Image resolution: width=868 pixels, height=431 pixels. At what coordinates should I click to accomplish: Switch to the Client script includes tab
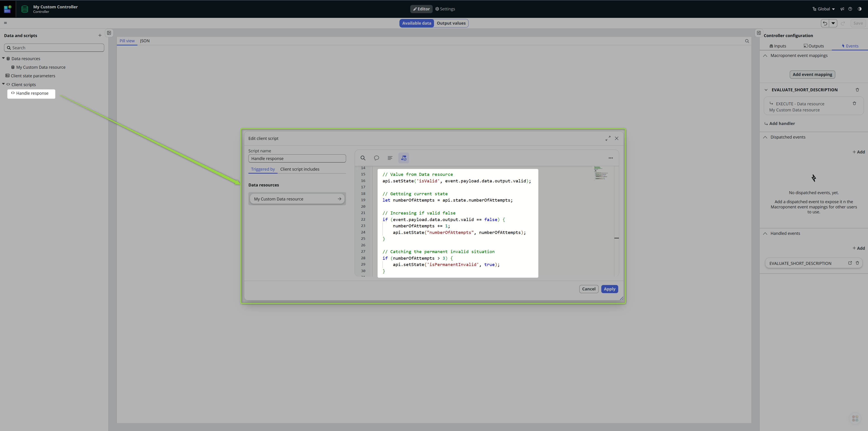300,169
